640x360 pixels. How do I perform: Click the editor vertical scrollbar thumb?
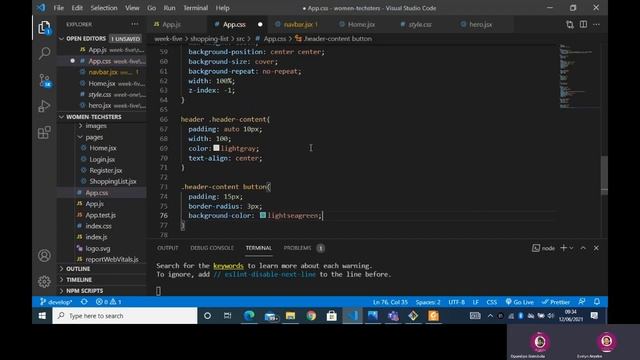[x=604, y=176]
